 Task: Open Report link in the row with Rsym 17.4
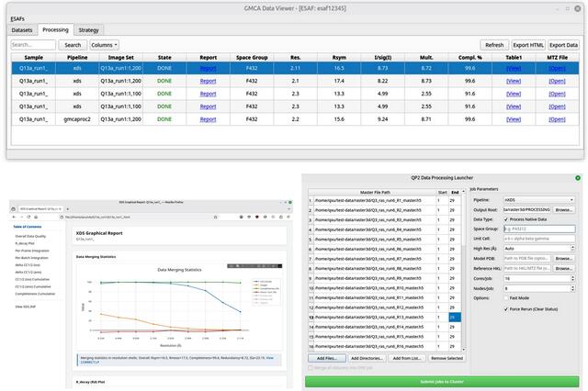pyautogui.click(x=209, y=81)
